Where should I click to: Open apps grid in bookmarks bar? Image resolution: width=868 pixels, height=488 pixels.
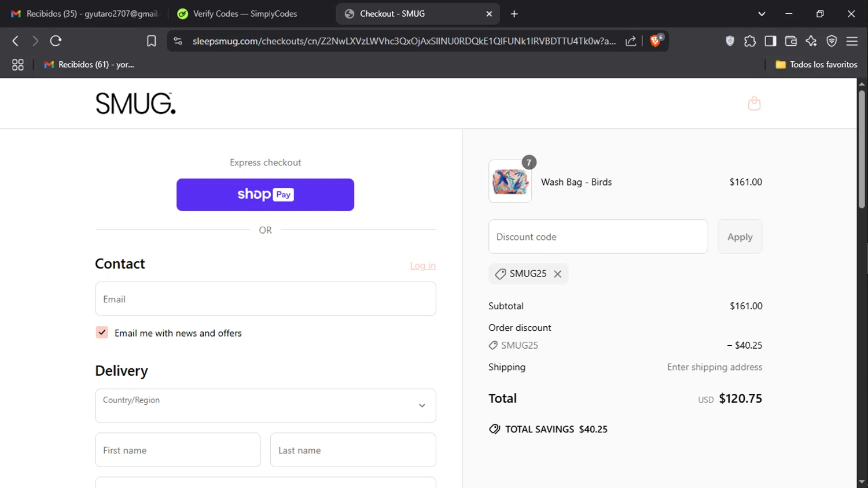click(x=18, y=65)
